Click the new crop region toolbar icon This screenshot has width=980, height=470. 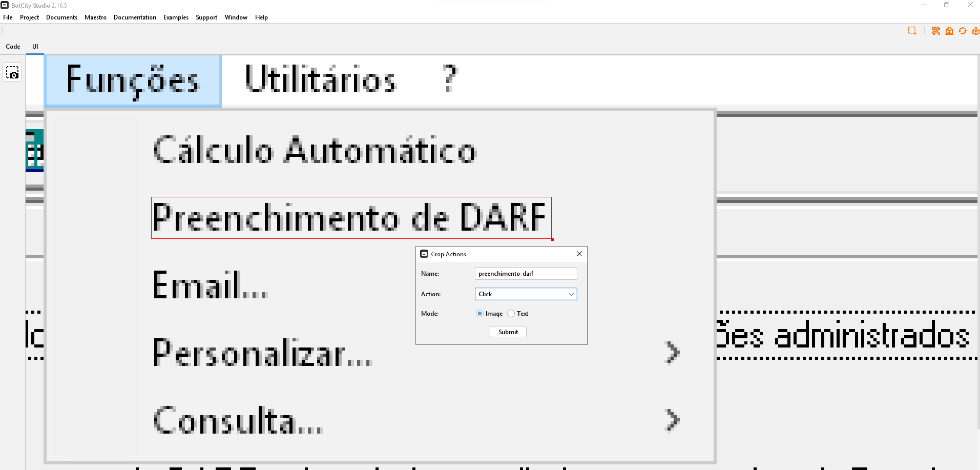[912, 31]
